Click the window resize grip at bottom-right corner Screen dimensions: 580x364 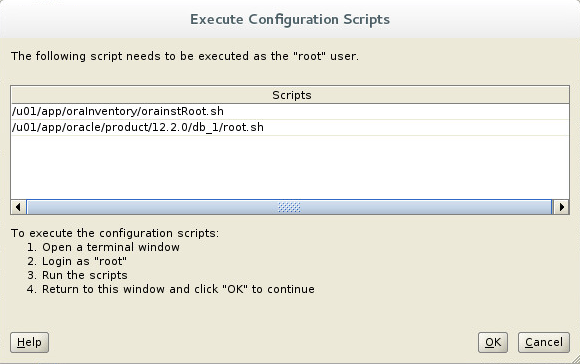pos(575,359)
